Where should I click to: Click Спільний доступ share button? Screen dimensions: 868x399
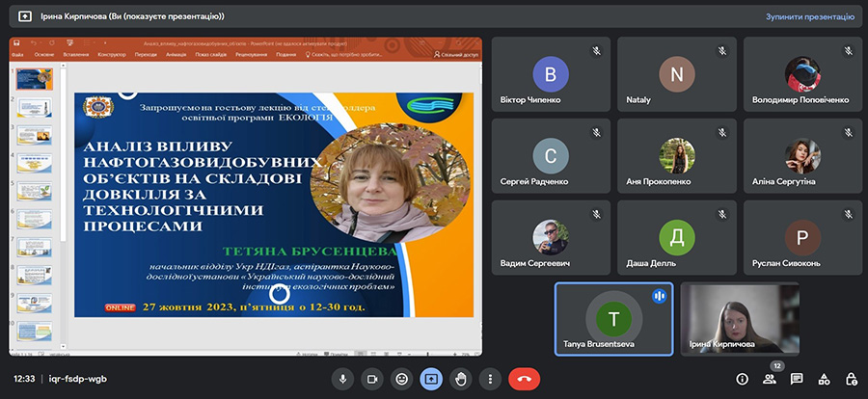tap(456, 55)
